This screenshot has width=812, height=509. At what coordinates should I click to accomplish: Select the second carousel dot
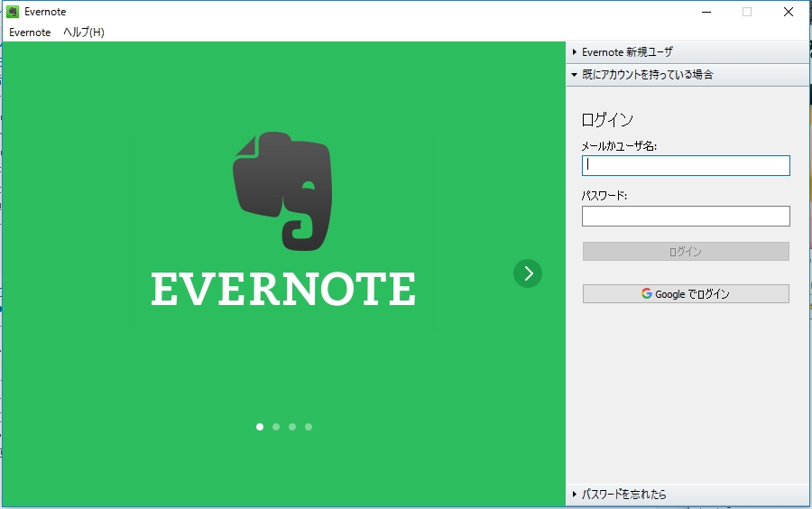pos(276,427)
